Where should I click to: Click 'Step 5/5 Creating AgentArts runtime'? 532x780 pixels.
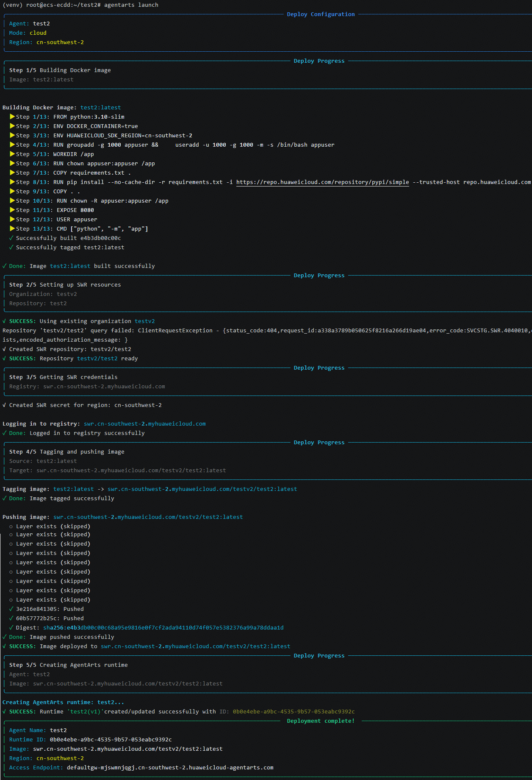69,665
